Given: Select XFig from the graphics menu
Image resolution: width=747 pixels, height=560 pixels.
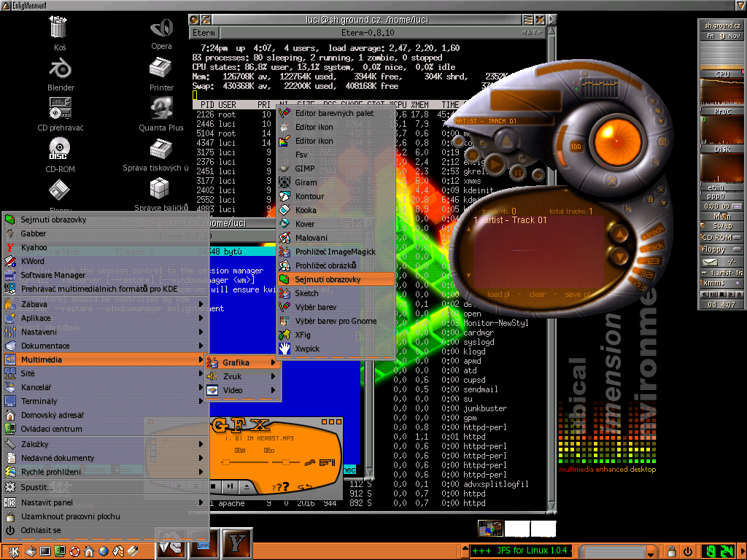Looking at the screenshot, I should point(336,335).
